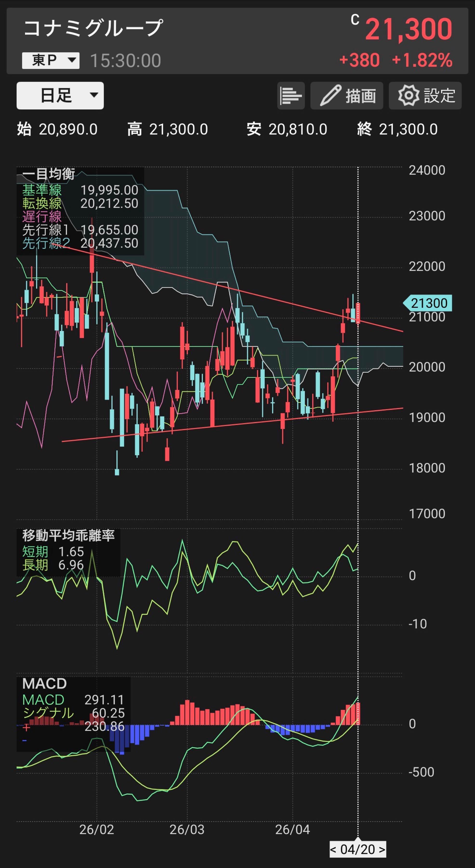The width and height of the screenshot is (475, 868).
Task: Tap the 04/20 crosshair date marker
Action: pos(357,849)
